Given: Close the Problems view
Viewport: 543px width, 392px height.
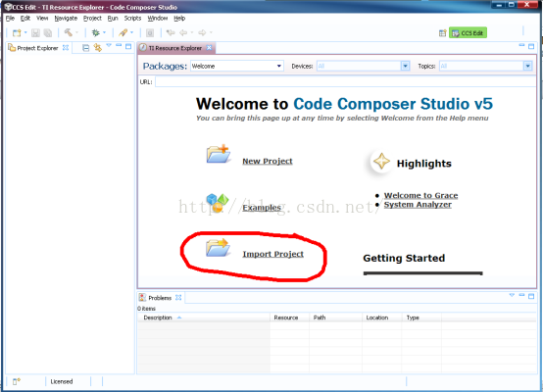Looking at the screenshot, I should pos(178,298).
